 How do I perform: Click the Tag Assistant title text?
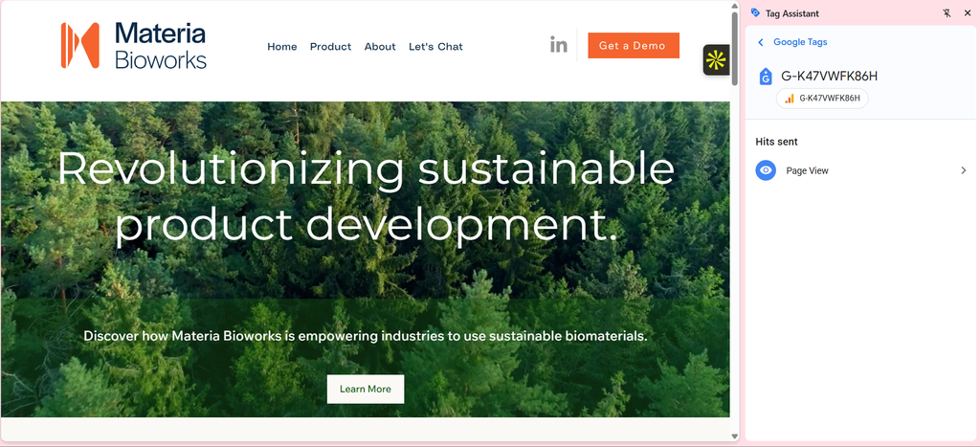791,13
